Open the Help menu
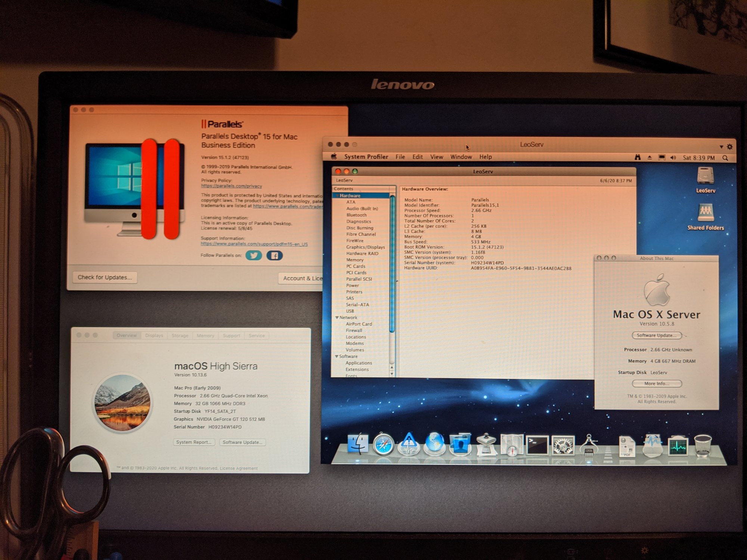The width and height of the screenshot is (747, 560). click(486, 157)
